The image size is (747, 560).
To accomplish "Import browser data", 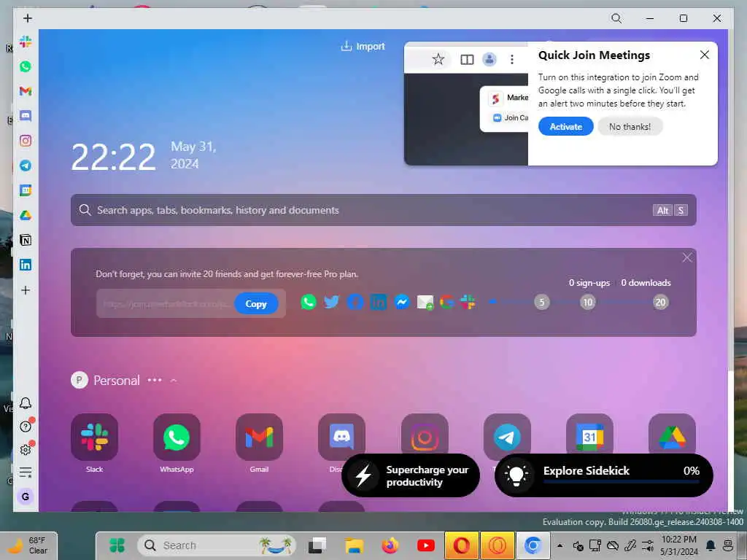I will coord(363,46).
